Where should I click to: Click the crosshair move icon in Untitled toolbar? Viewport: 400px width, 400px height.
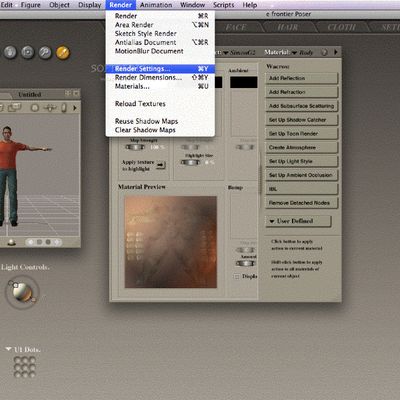(x=50, y=108)
